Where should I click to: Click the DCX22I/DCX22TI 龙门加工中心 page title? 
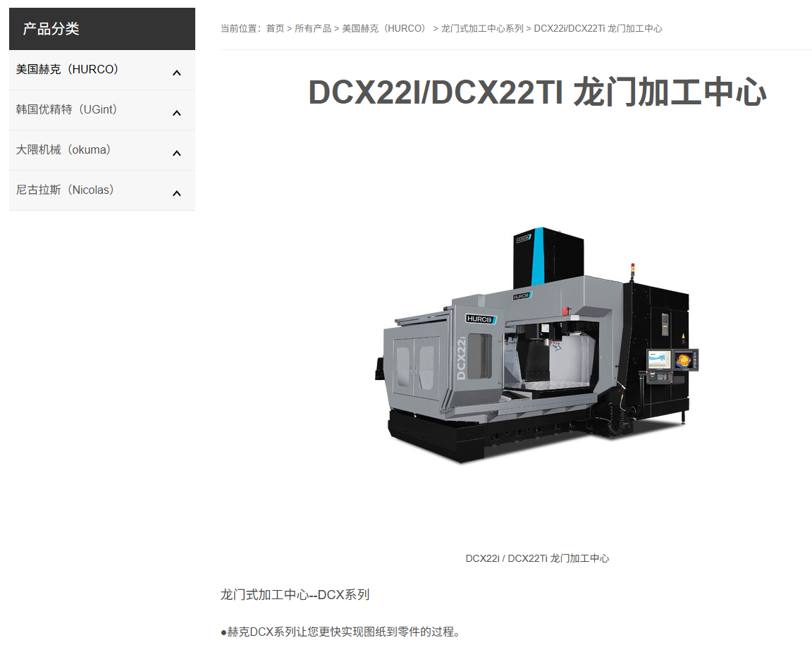[x=537, y=92]
